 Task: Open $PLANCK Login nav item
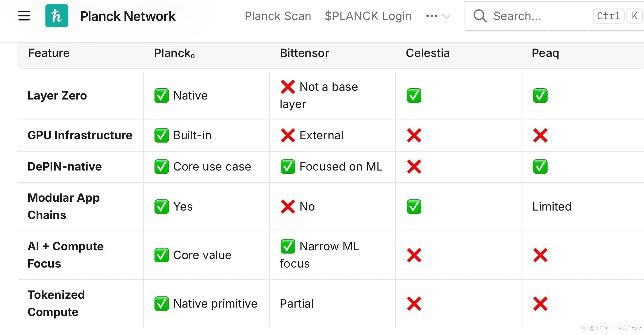coord(368,16)
